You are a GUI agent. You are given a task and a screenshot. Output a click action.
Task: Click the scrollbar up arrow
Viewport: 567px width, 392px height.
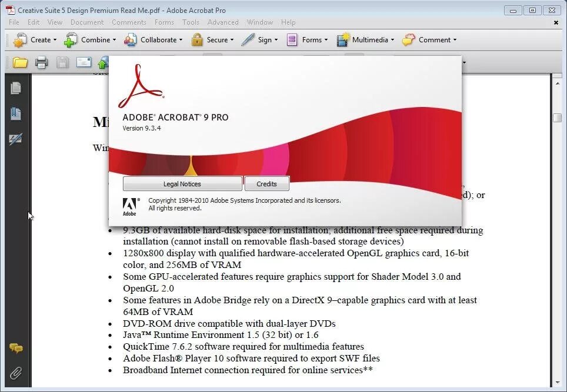point(557,84)
